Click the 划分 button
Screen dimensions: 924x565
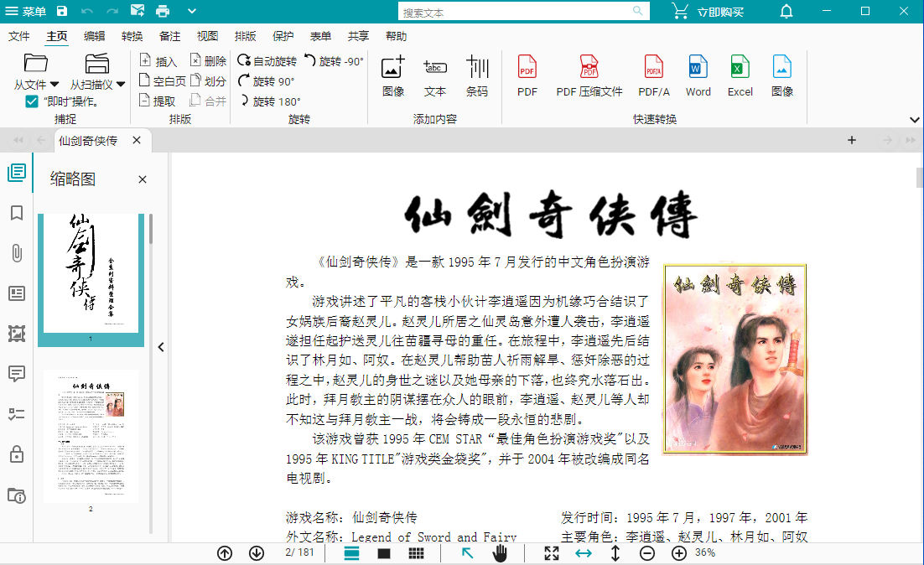[x=209, y=81]
